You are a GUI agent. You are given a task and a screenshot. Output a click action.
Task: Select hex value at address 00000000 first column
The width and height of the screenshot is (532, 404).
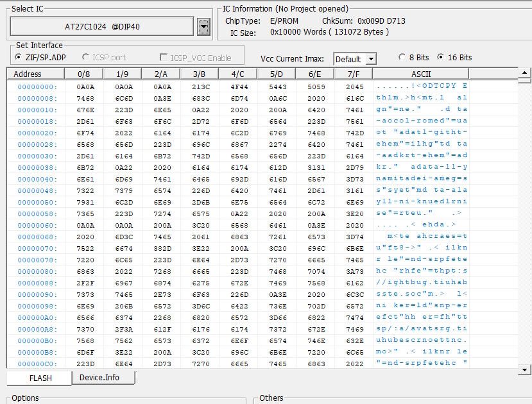tap(85, 87)
